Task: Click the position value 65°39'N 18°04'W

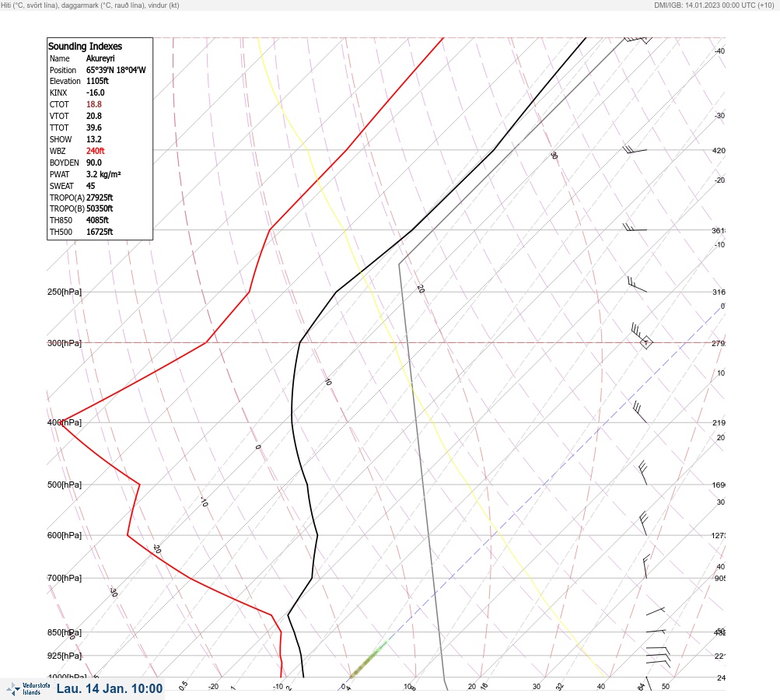Action: tap(116, 70)
